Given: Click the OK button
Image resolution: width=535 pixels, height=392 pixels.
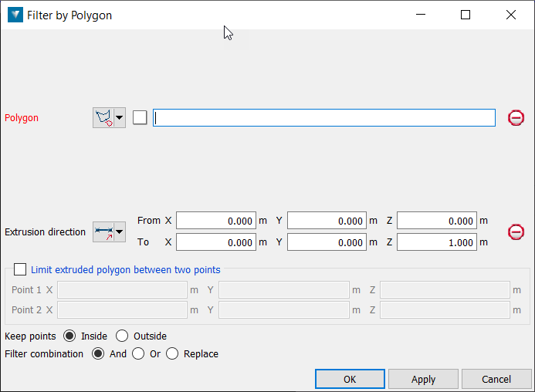Looking at the screenshot, I should 350,379.
